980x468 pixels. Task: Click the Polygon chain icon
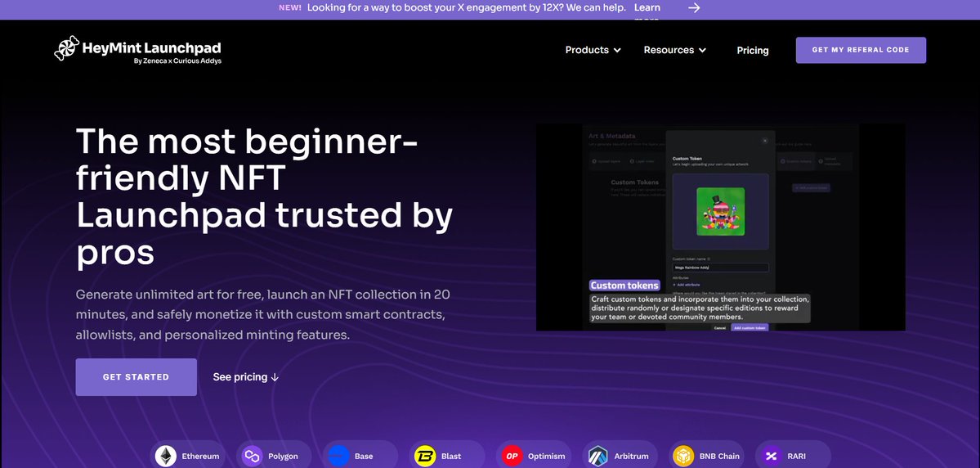[252, 456]
